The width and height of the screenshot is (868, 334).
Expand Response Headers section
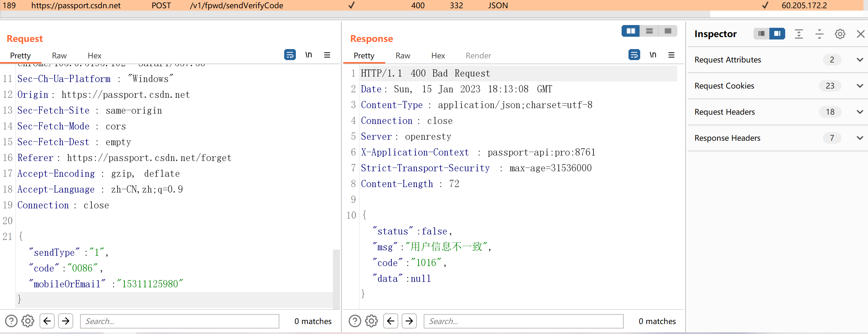click(x=860, y=138)
